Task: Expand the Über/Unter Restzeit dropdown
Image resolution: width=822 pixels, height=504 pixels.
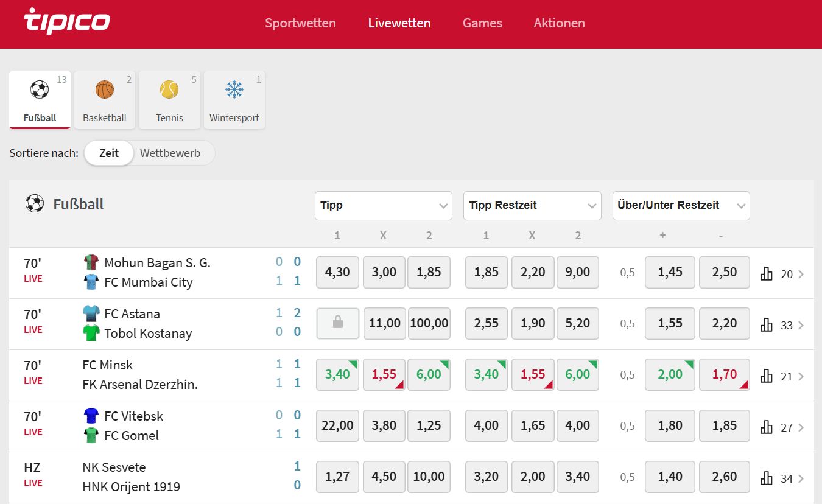Action: tap(681, 206)
